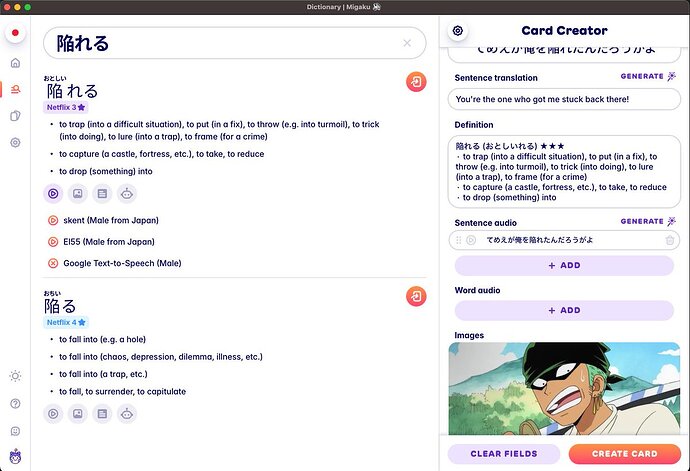Screen dimensions: 690x471
Task: Click the Sentence translation text field
Action: tap(564, 99)
